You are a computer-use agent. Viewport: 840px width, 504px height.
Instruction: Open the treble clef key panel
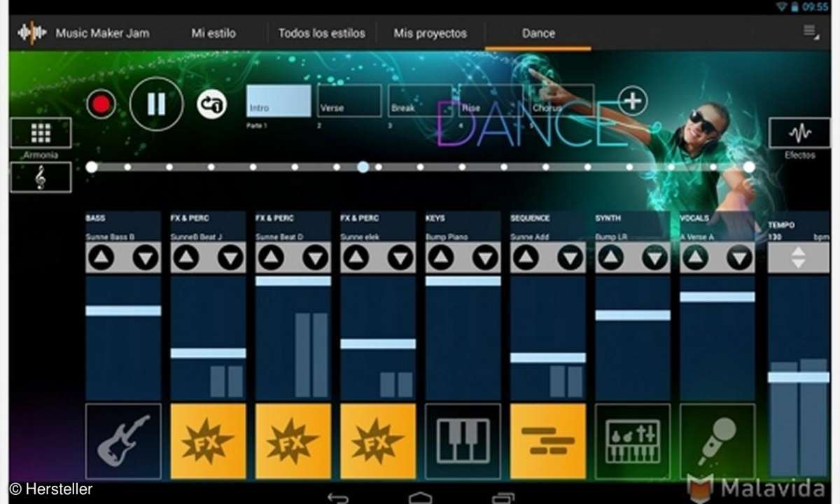coord(41,177)
